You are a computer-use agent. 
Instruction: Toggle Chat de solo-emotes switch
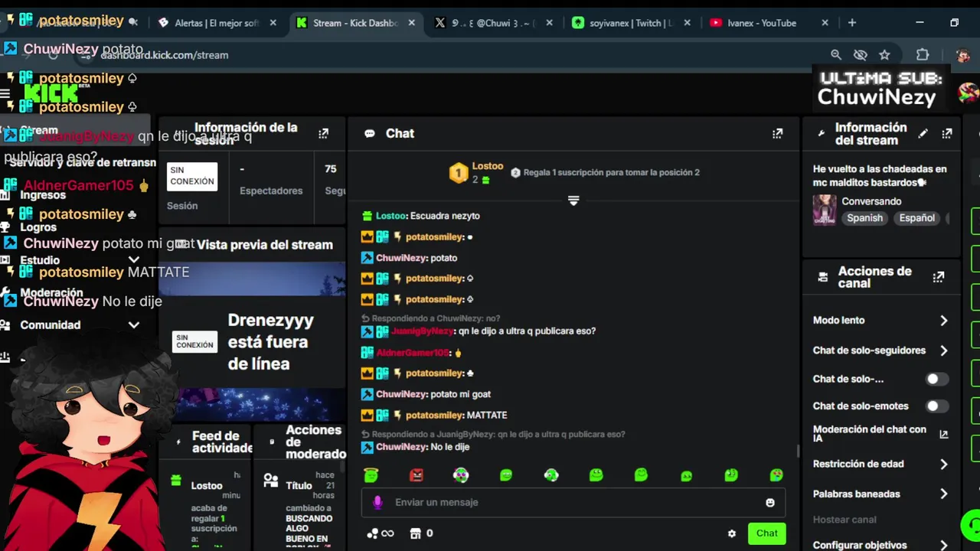pyautogui.click(x=937, y=406)
